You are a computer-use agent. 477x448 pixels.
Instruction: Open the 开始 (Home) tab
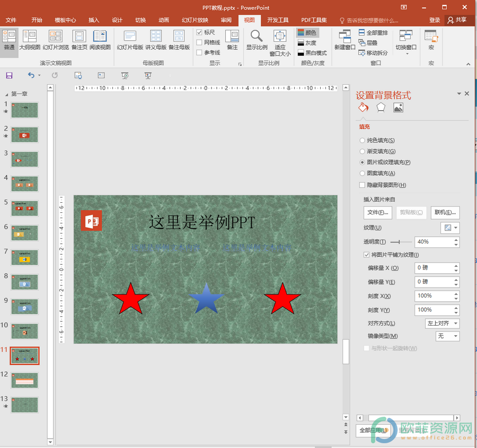[37, 20]
